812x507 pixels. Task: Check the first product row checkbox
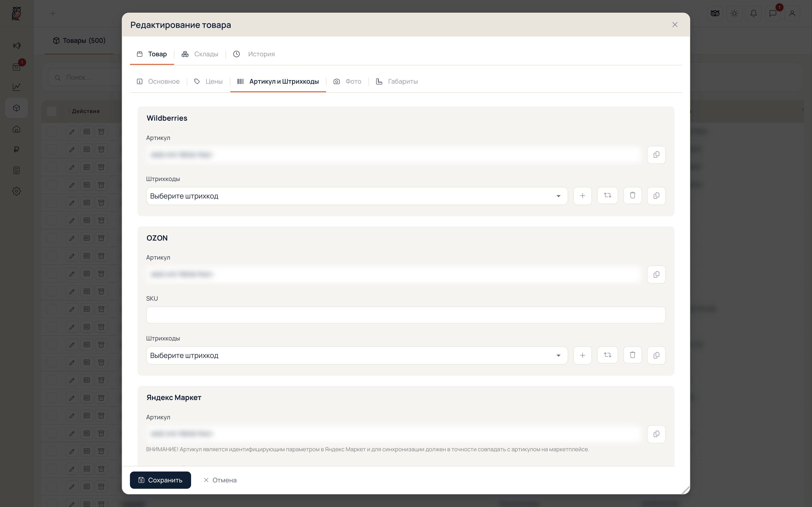[51, 132]
